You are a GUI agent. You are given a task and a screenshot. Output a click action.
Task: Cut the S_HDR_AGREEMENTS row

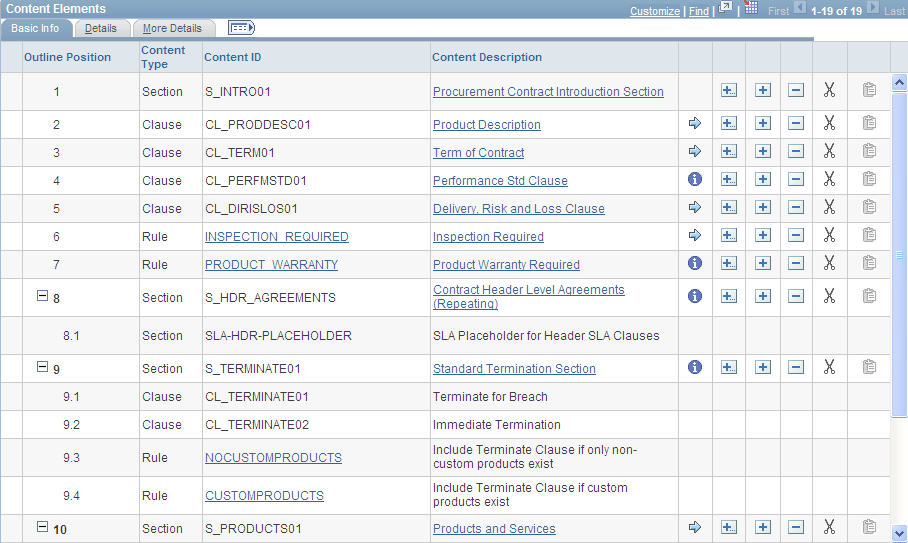829,296
